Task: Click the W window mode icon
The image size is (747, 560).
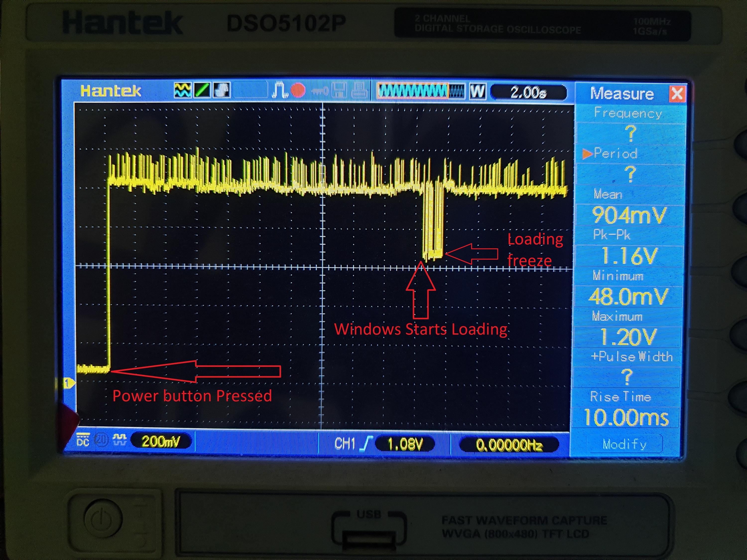Action: [x=478, y=92]
